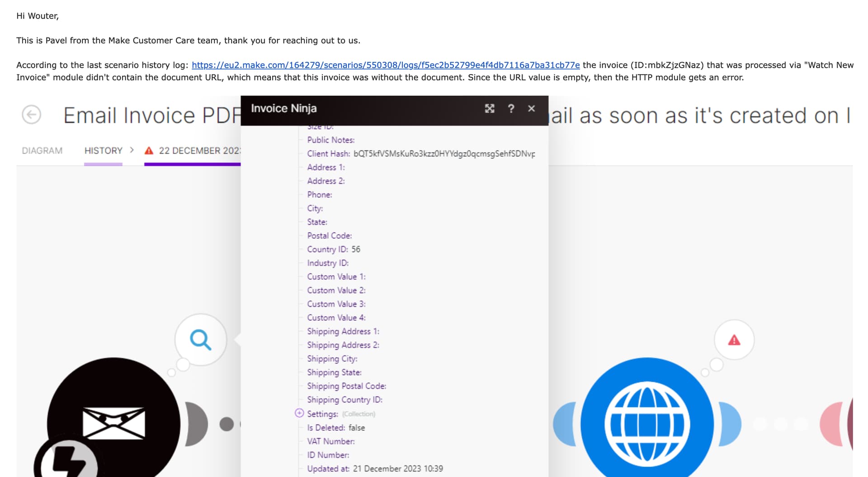Switch to the HISTORY tab
This screenshot has width=868, height=477.
coord(103,151)
